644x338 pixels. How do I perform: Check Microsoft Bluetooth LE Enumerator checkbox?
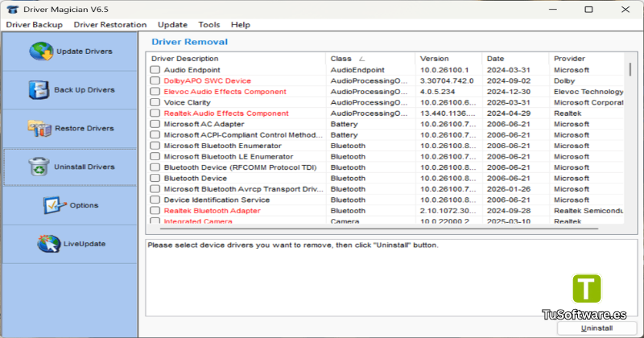click(155, 156)
